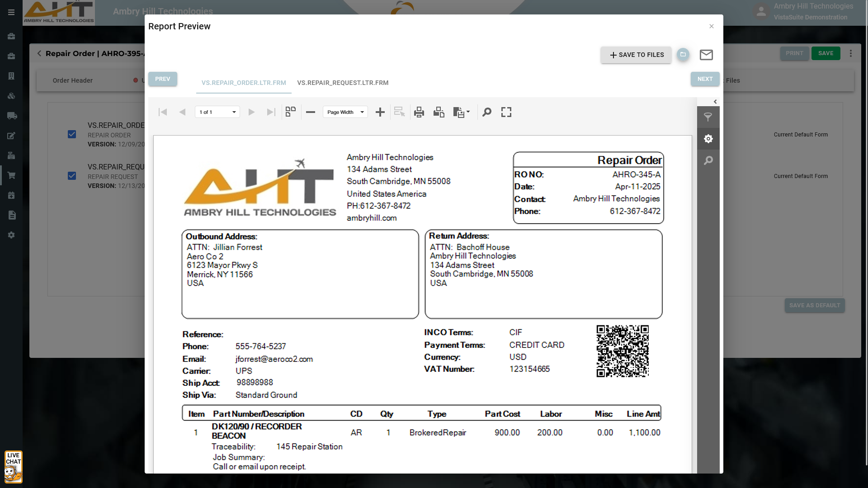Uncheck the VS.REPAIR_REQUEST form checkbox
This screenshot has width=868, height=488.
pos(72,176)
